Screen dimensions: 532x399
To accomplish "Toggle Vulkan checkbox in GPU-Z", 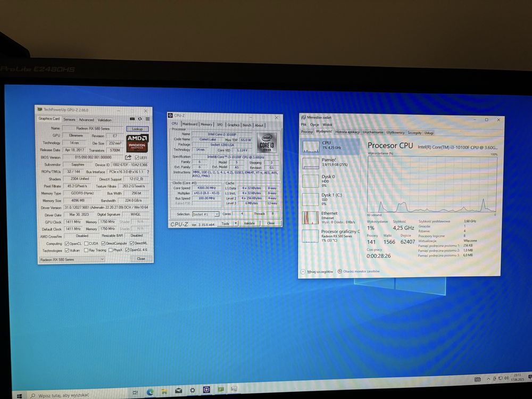I will 67,251.
